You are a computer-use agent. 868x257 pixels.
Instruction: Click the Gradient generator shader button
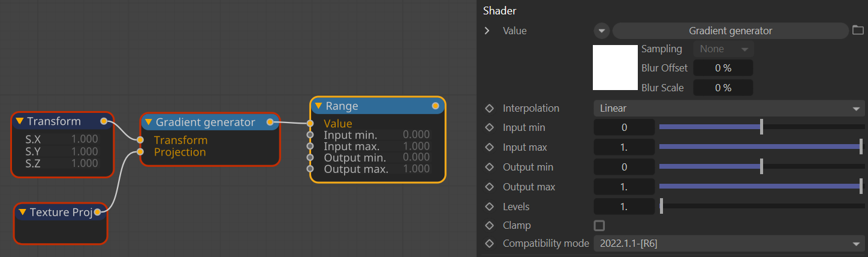pyautogui.click(x=730, y=31)
